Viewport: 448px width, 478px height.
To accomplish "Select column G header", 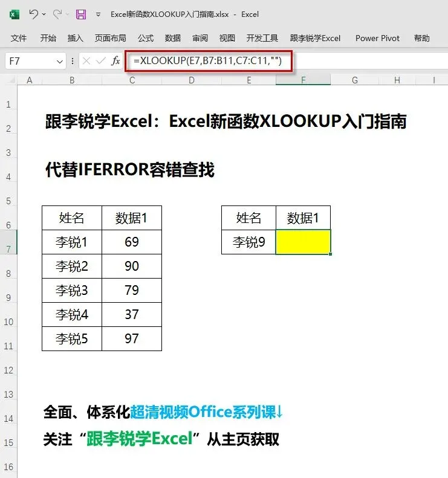I will (x=355, y=80).
